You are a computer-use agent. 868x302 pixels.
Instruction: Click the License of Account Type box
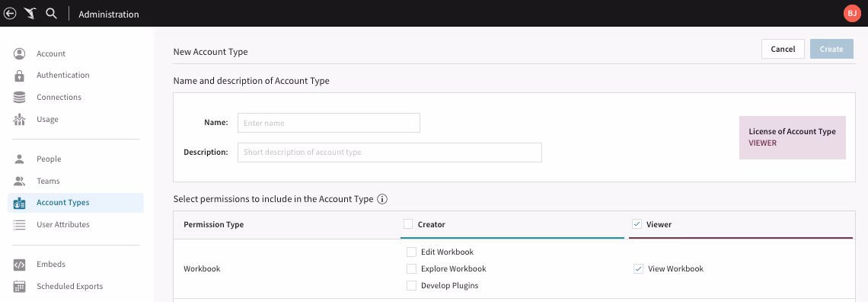pyautogui.click(x=793, y=137)
